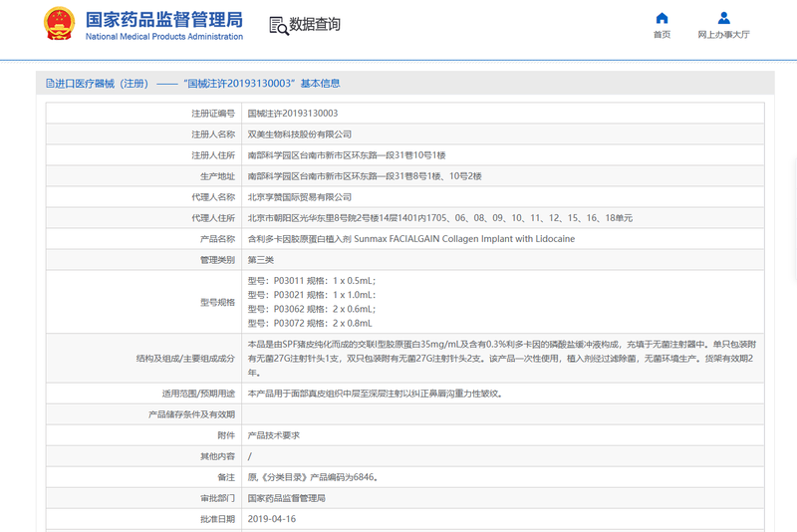Click the 首页 house icon
Image resolution: width=797 pixels, height=532 pixels.
click(x=662, y=18)
